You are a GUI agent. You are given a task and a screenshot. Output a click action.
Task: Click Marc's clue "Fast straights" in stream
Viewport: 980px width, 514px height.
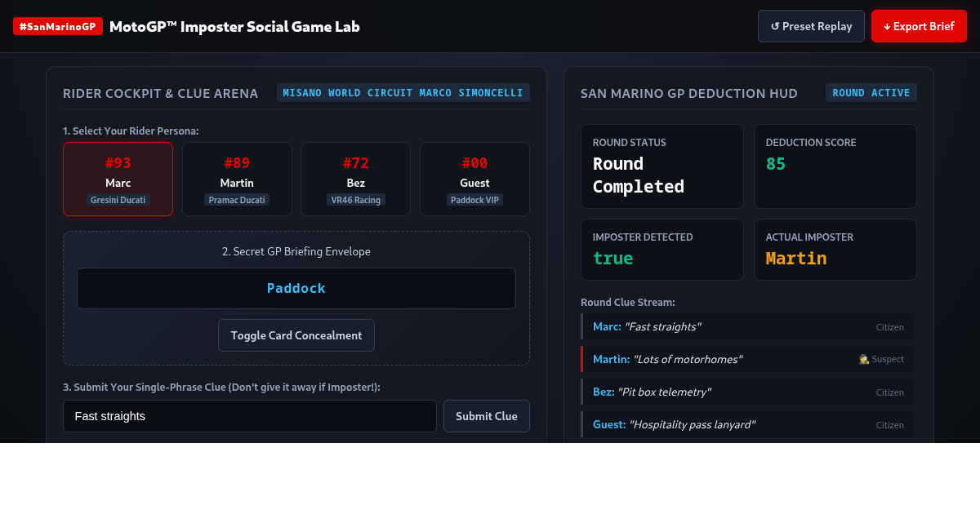[662, 326]
